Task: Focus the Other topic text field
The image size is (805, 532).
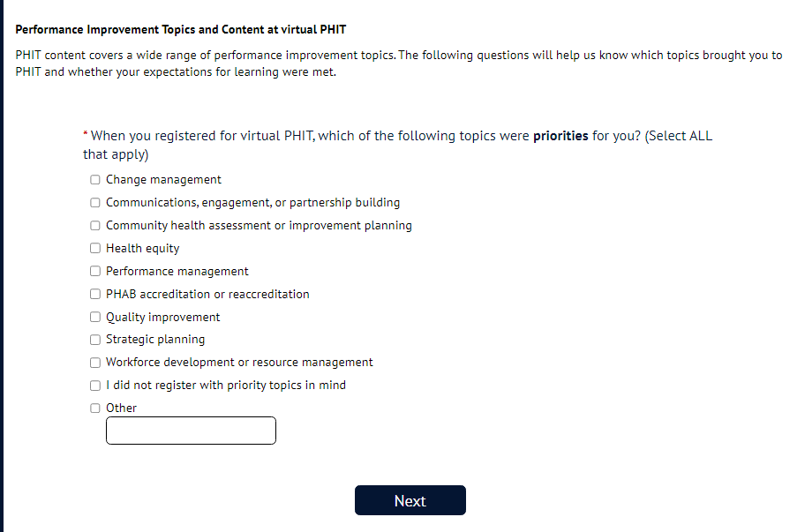Action: coord(191,431)
